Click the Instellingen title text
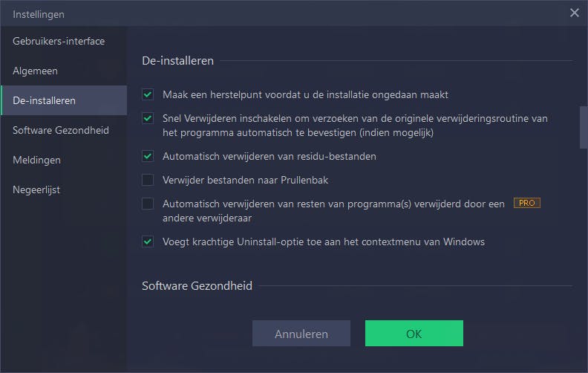Screen dimensions: 588x373 click(39, 14)
